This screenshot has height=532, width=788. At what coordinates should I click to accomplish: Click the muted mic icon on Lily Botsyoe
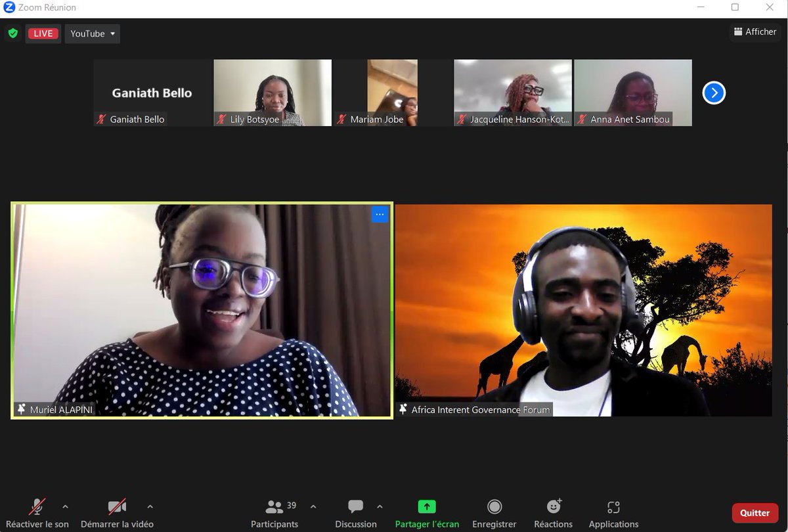click(222, 120)
